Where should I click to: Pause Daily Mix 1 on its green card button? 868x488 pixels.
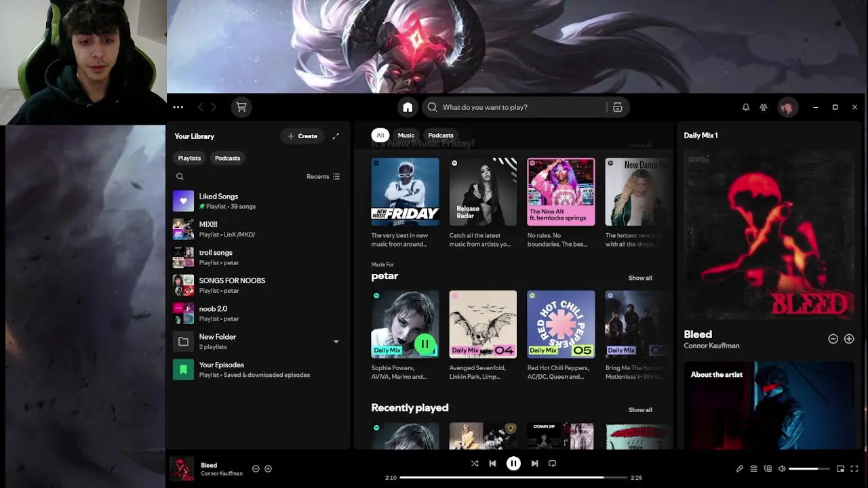tap(425, 344)
